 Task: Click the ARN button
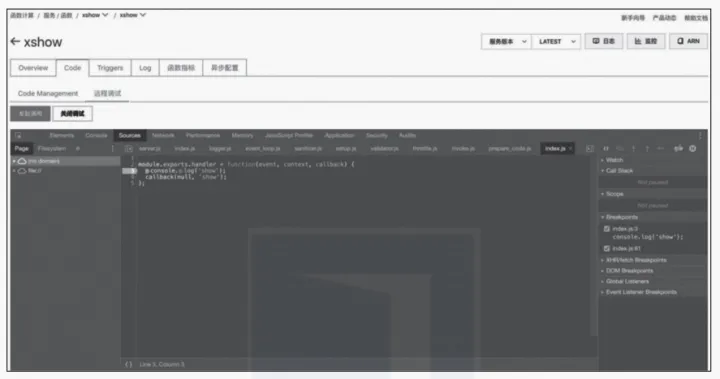[688, 41]
